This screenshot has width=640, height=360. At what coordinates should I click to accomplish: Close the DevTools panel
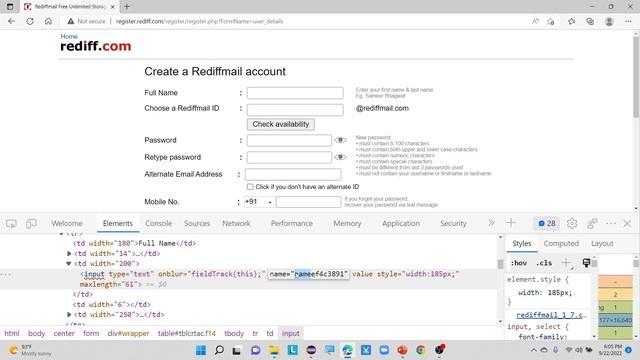tap(627, 223)
